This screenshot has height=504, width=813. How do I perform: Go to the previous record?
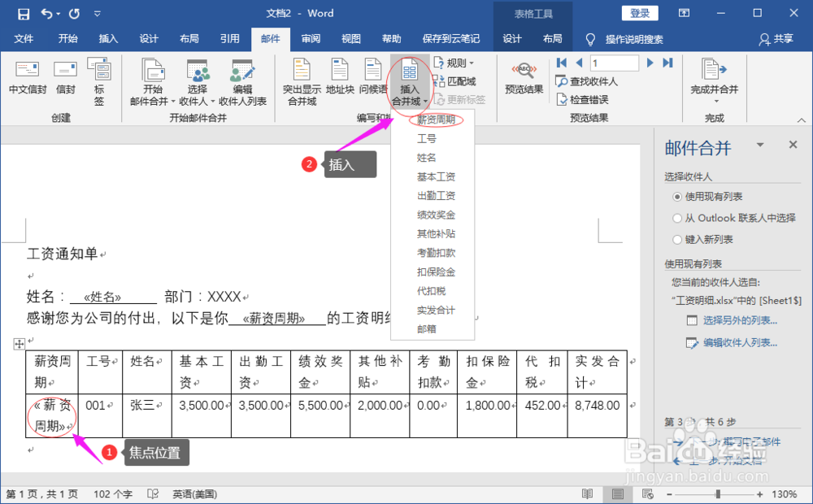coord(579,63)
